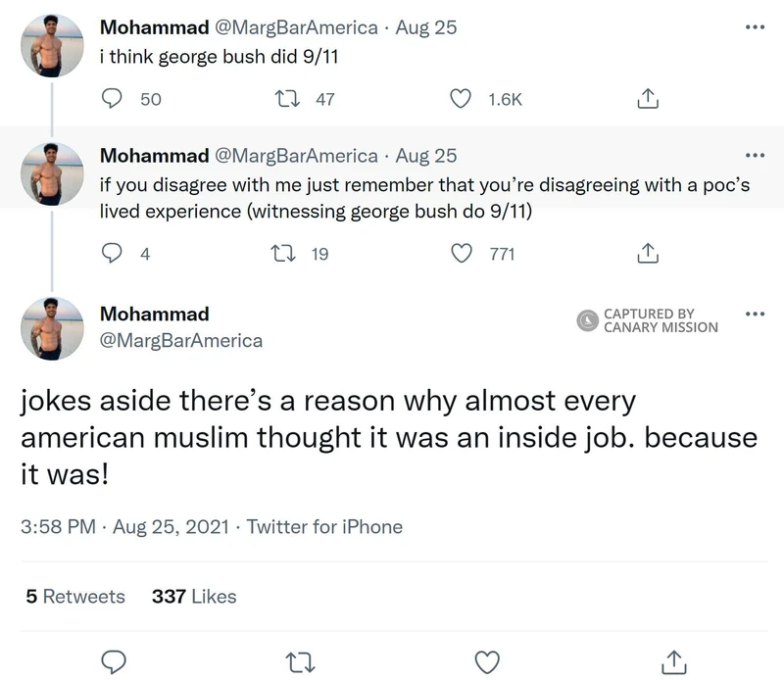Open more options on first tweet

pos(753,27)
